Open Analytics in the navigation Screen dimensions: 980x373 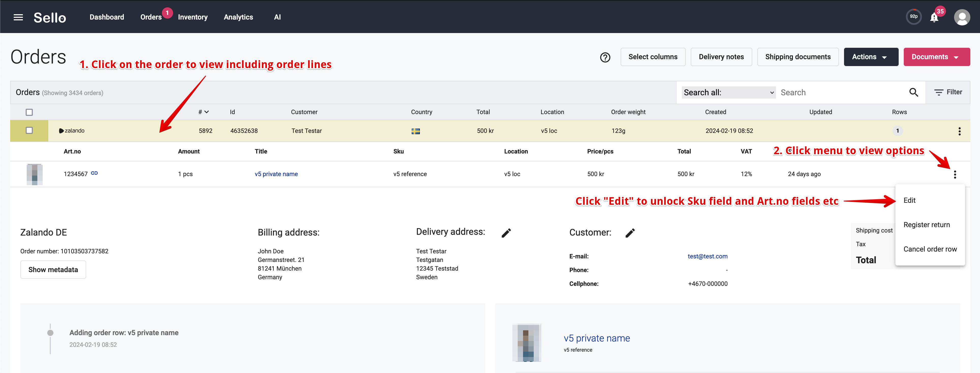(x=238, y=17)
